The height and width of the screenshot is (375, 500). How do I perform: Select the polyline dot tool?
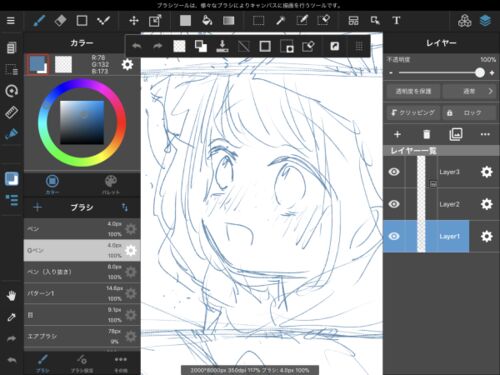[x=103, y=21]
